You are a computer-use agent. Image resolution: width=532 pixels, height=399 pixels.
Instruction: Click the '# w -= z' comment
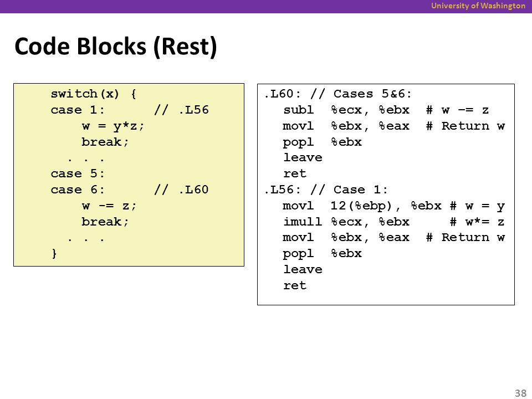(457, 110)
